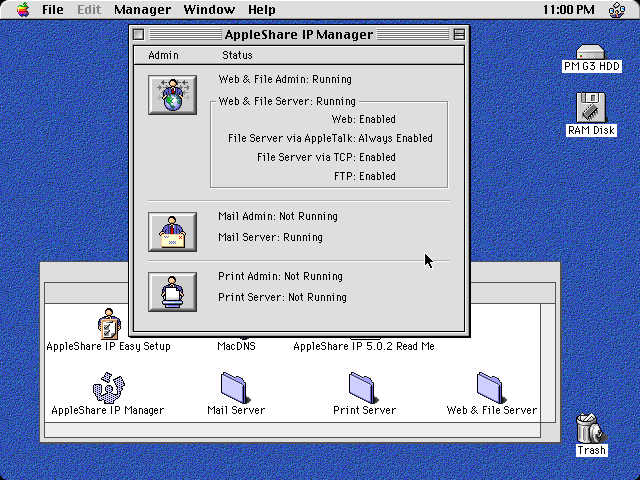Click the 11:00 PM clock in menu bar
The image size is (640, 480).
tap(568, 9)
